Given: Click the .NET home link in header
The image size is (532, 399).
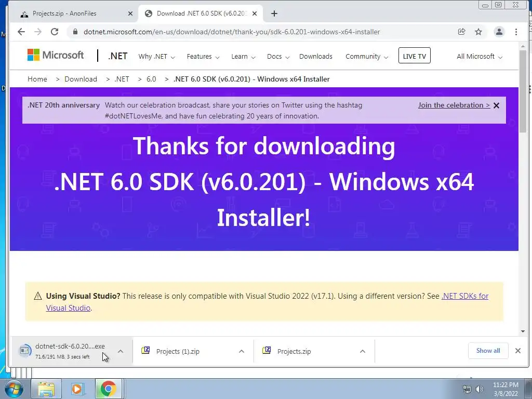Looking at the screenshot, I should point(118,56).
